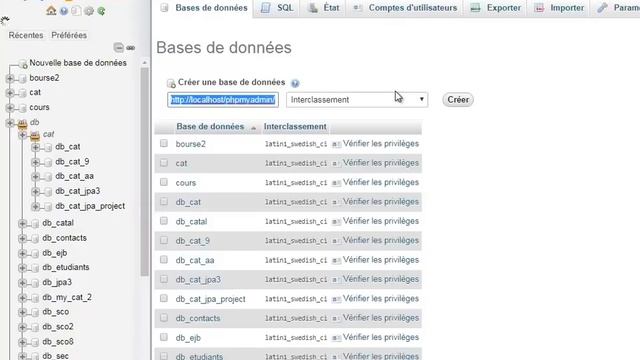Check the db_cat_aa database checkbox

[x=164, y=260]
